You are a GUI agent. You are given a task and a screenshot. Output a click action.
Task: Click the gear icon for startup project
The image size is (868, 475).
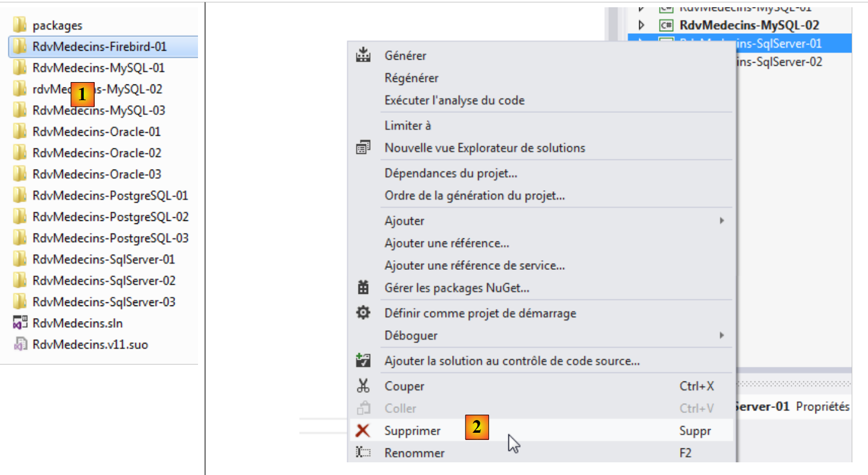pyautogui.click(x=363, y=313)
